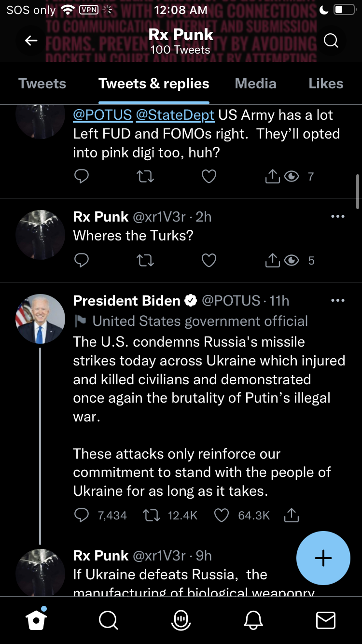Open President Biden's profile picture
The image size is (362, 644).
tap(40, 319)
